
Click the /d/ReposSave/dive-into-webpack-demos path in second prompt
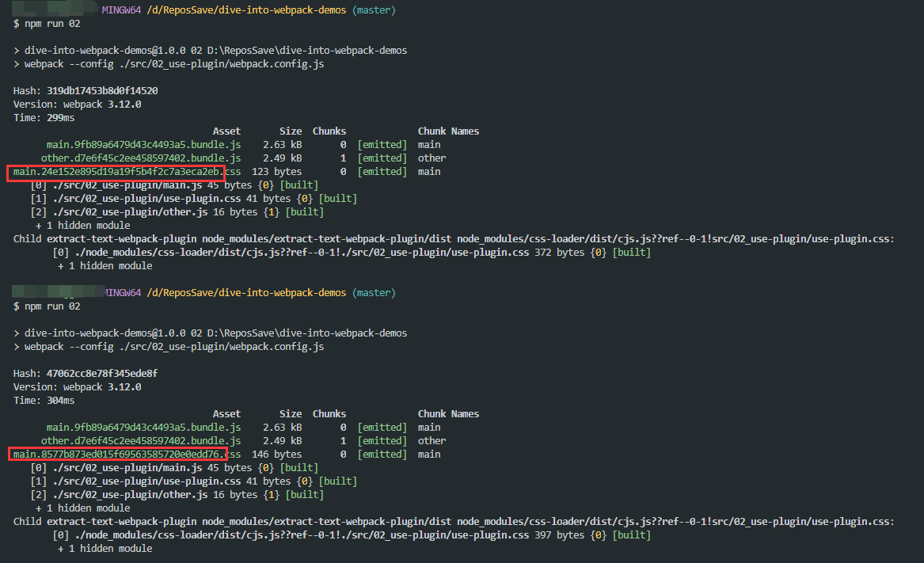coord(246,293)
